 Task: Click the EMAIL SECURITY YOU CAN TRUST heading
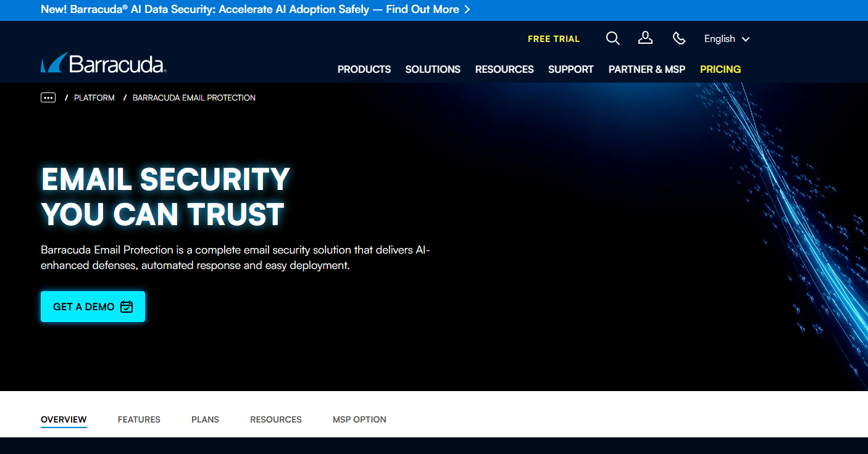(x=165, y=197)
